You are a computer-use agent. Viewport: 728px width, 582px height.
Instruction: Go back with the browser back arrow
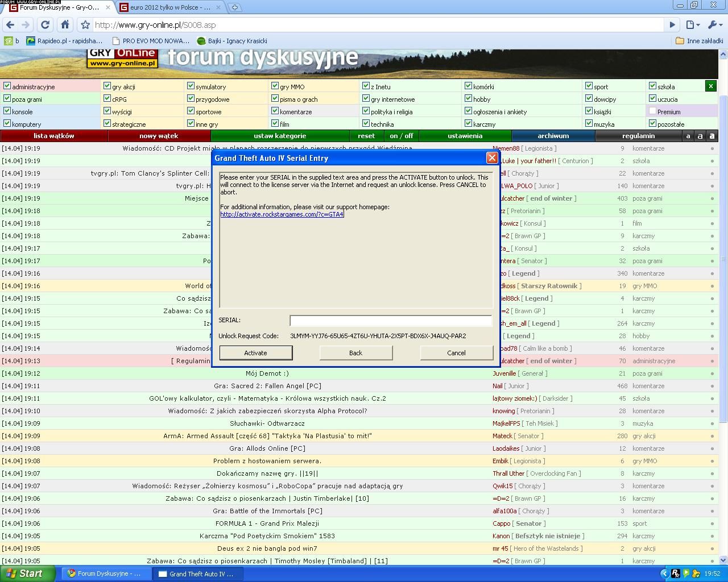(x=10, y=25)
